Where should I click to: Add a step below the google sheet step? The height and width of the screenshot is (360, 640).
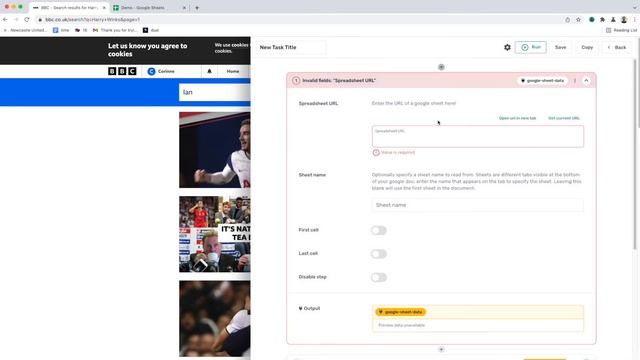441,349
